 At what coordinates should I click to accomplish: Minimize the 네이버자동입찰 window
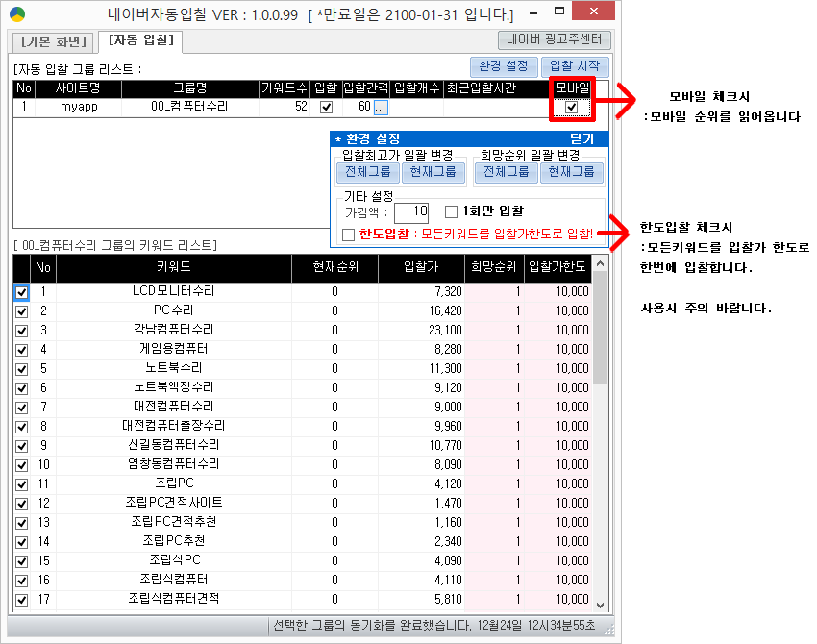coord(533,12)
